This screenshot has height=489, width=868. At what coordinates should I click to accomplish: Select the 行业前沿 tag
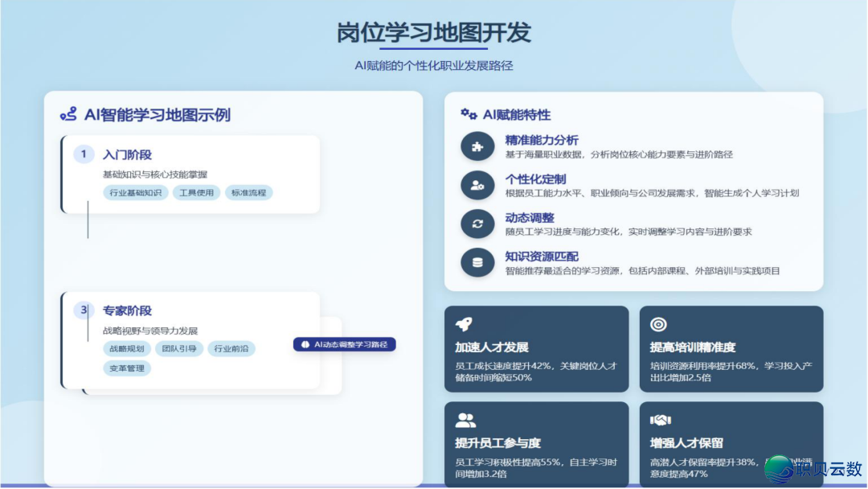coord(231,349)
